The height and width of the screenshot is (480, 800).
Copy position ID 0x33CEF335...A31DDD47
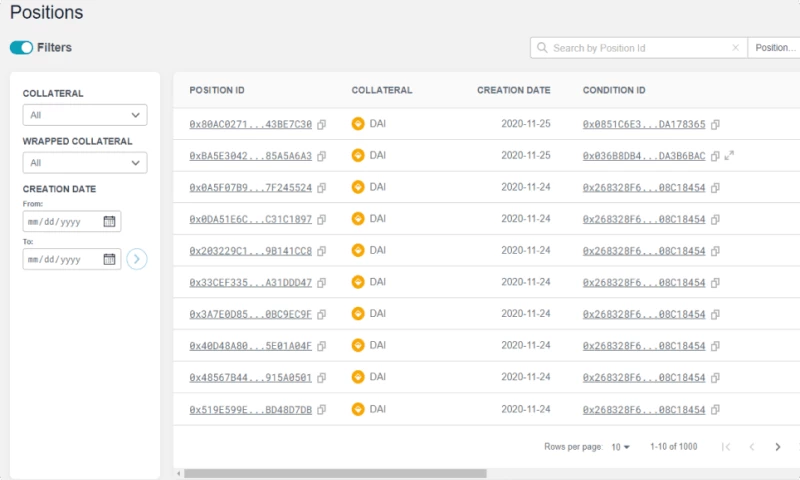pos(321,283)
